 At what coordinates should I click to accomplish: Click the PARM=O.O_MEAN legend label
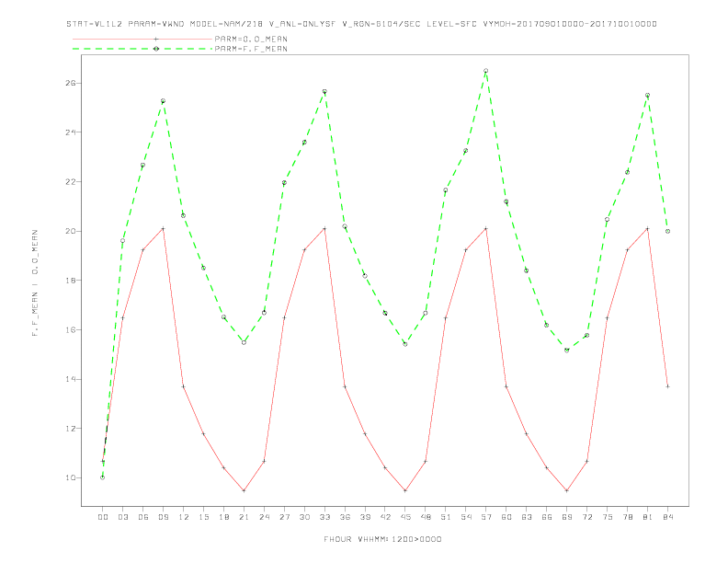[x=251, y=39]
